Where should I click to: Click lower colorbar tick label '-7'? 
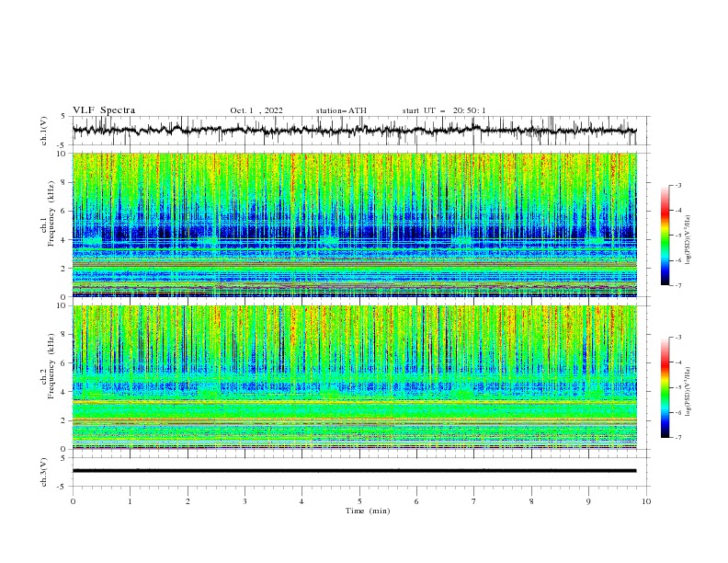click(x=677, y=438)
